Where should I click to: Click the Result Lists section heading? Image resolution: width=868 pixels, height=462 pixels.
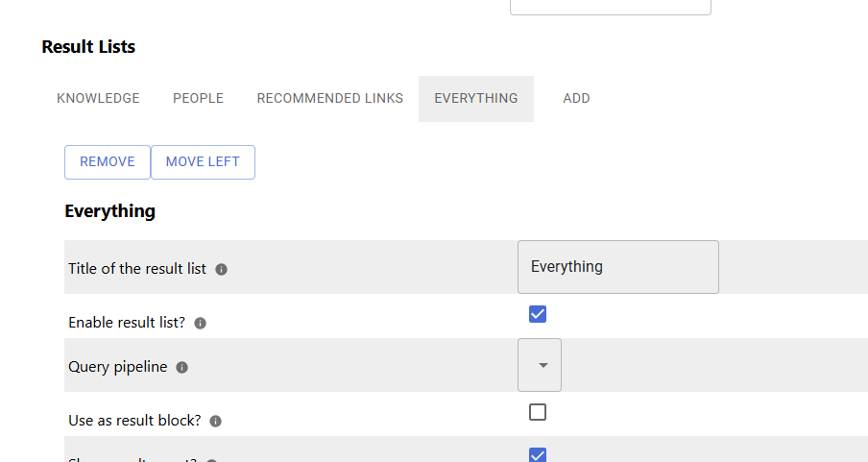(88, 46)
